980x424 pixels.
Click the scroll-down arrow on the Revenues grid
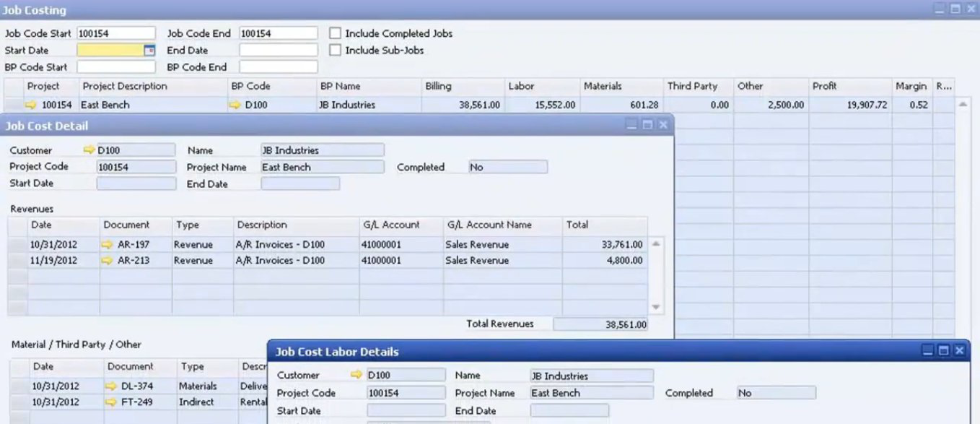(655, 304)
